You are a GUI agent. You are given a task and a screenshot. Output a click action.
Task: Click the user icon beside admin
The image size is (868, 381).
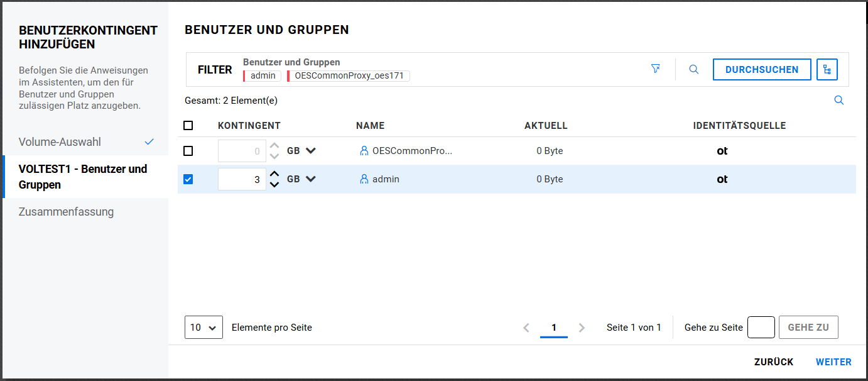pyautogui.click(x=364, y=179)
